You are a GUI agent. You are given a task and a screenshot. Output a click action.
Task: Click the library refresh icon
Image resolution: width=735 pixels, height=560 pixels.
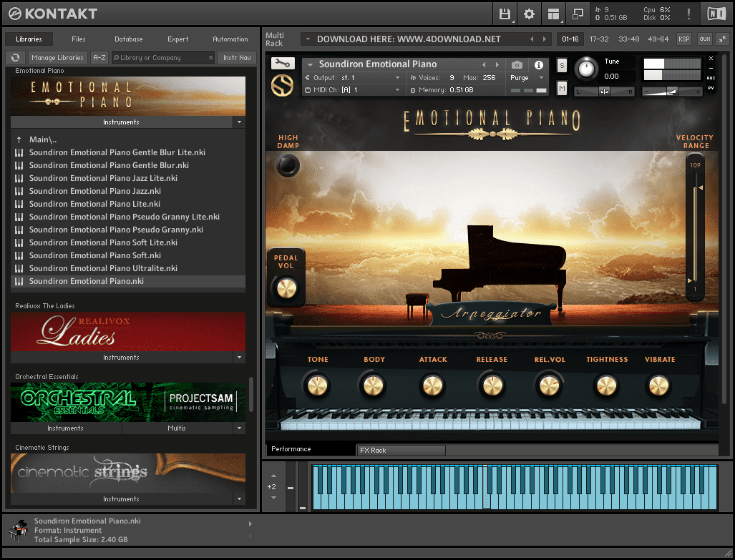pos(16,58)
